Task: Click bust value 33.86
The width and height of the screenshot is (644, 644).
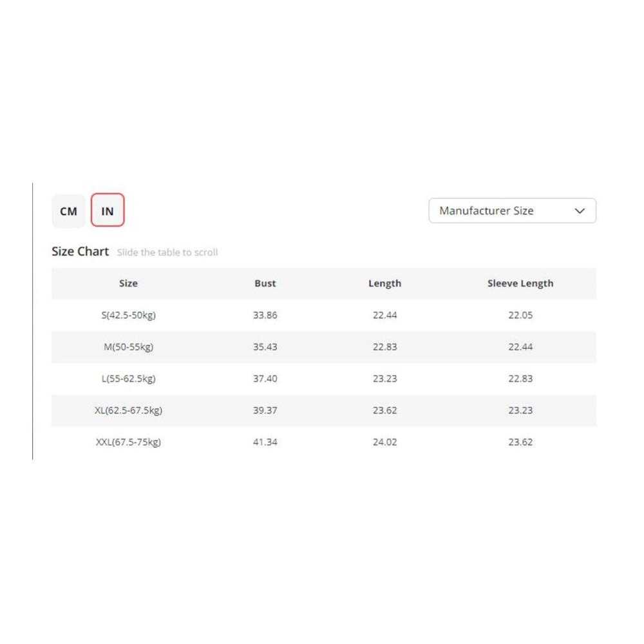Action: (265, 315)
